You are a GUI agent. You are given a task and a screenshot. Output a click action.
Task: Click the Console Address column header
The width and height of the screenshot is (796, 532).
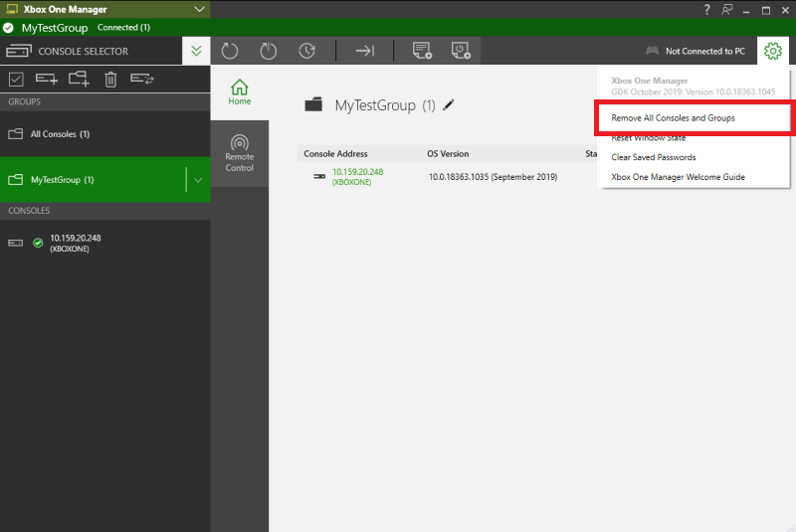335,154
